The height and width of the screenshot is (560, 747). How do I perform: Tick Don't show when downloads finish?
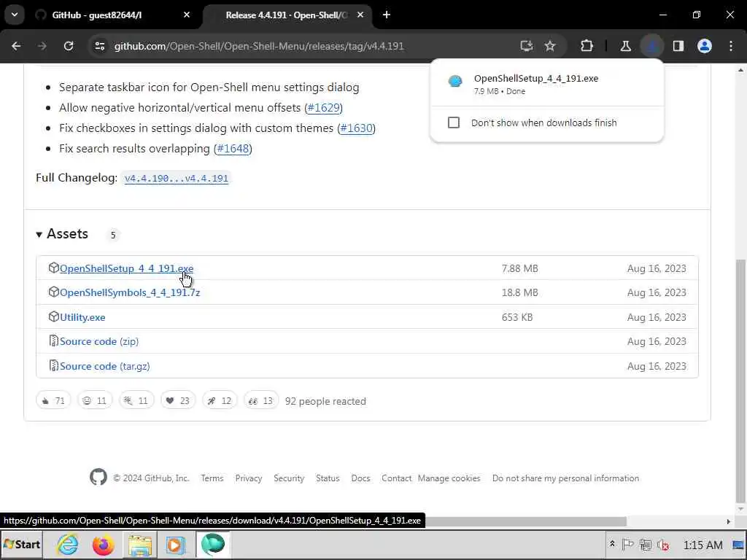[x=454, y=122]
